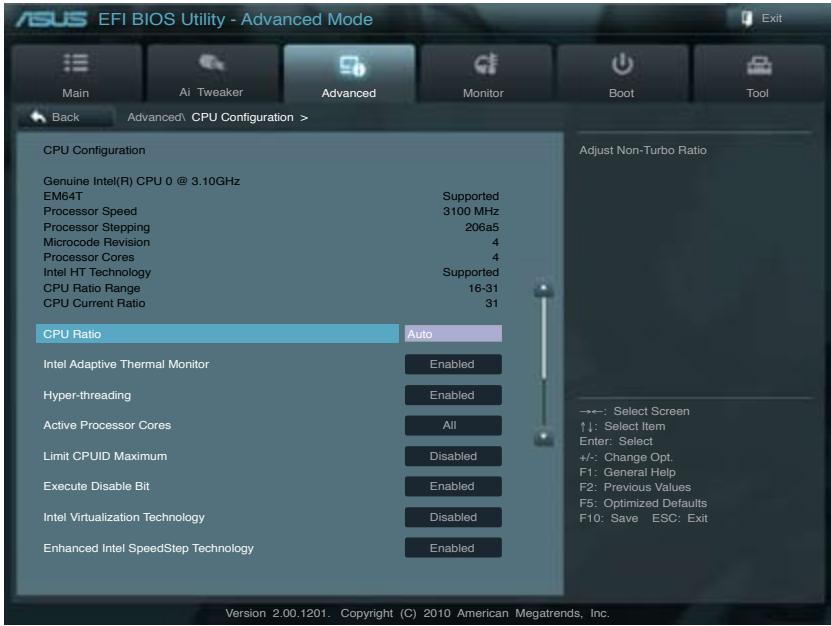The image size is (831, 626).
Task: Click the F2: Previous Values hint
Action: 635,487
